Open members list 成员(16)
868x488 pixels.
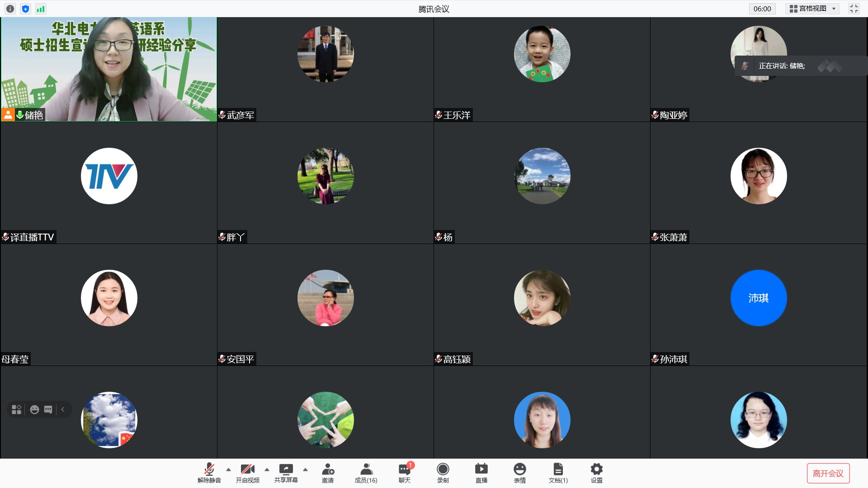pos(366,473)
